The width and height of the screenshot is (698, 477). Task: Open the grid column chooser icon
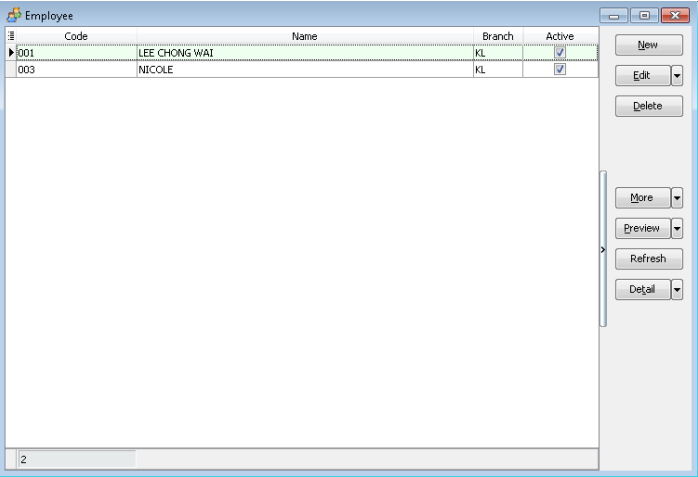click(11, 36)
